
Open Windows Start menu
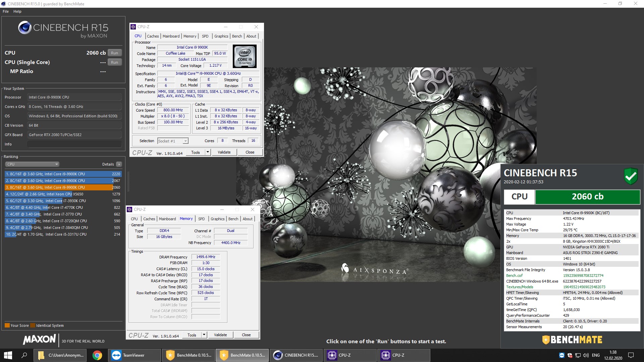pyautogui.click(x=8, y=355)
